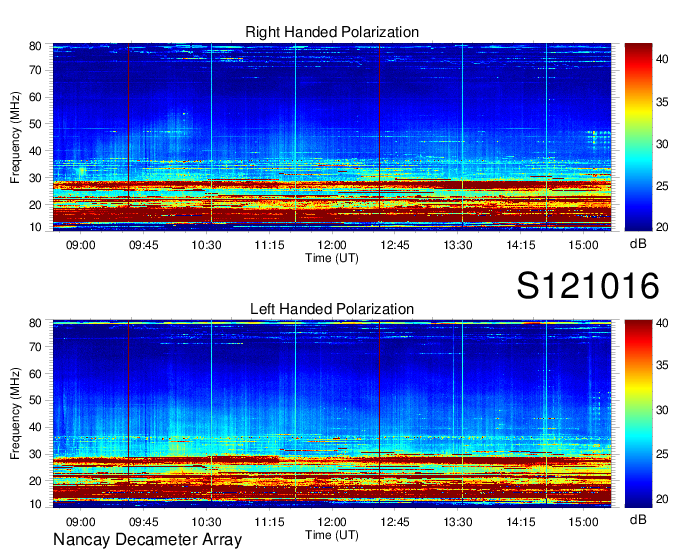Click the 20 MHz tick on Left Handed plot
This screenshot has width=680, height=552.
point(35,481)
